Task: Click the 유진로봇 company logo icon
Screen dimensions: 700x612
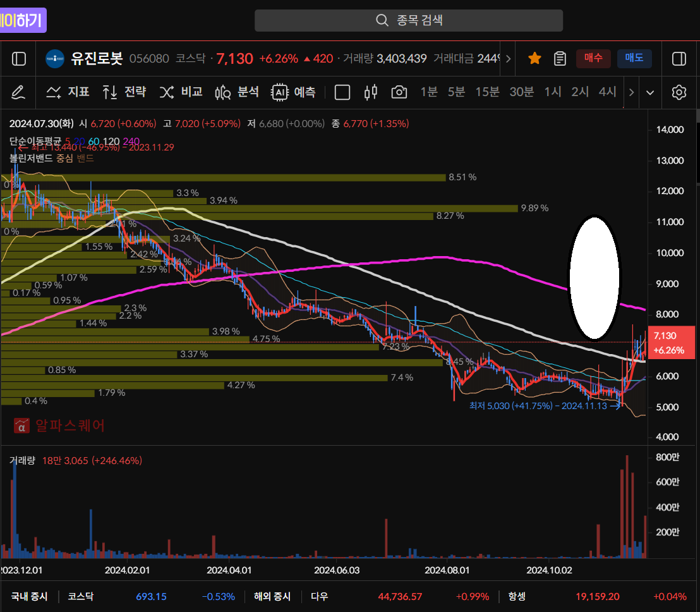Action: click(55, 59)
